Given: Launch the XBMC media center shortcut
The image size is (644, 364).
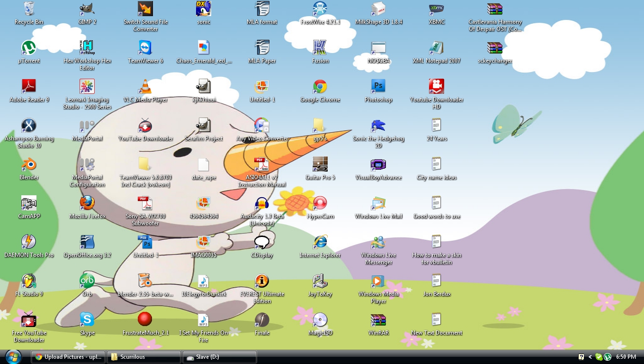Looking at the screenshot, I should point(437,9).
